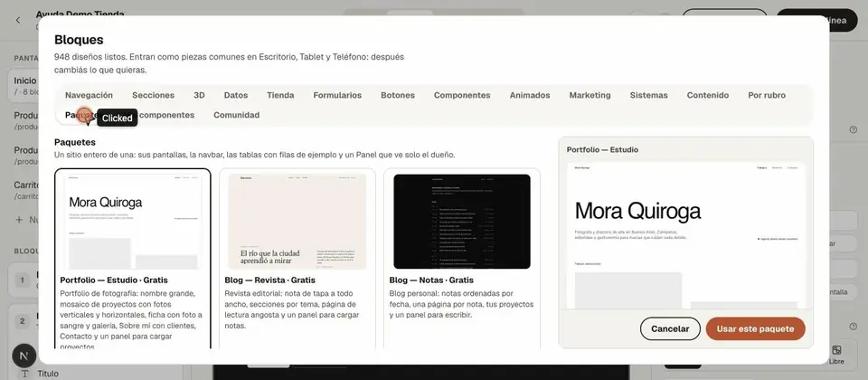Screen dimensions: 868x380
Task: Click the Paquetes section heading
Action: 75,142
